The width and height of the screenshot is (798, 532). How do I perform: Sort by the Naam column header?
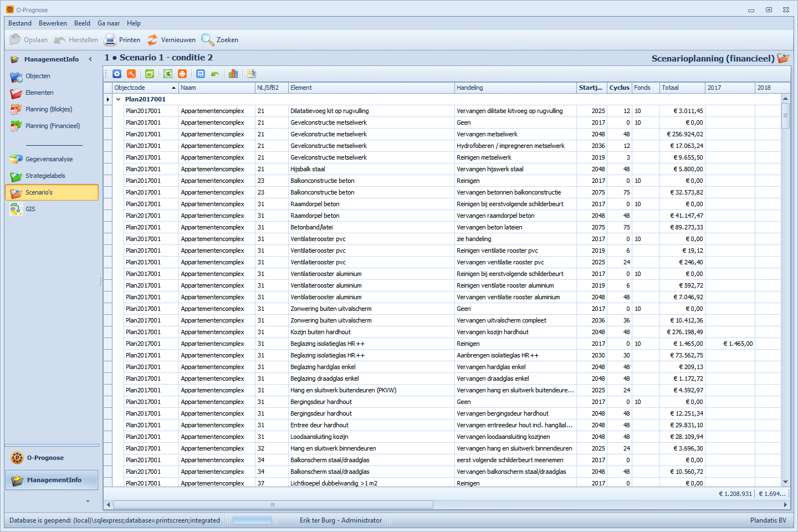217,88
